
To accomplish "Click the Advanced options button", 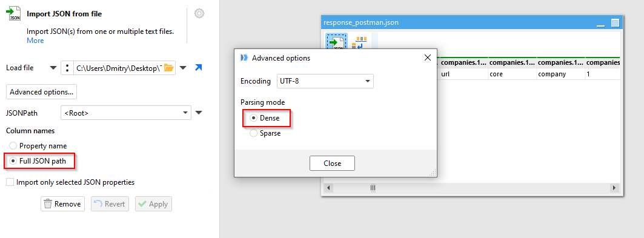I will pos(41,92).
